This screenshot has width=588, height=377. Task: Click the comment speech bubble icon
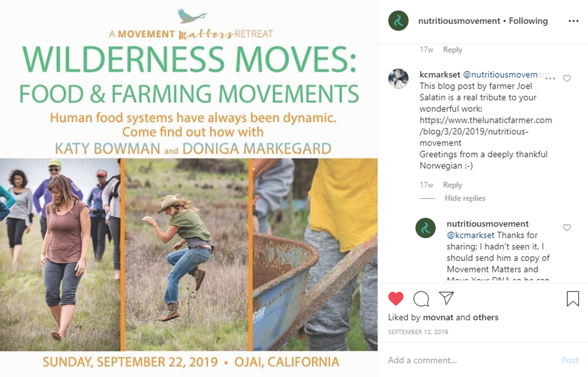point(421,299)
